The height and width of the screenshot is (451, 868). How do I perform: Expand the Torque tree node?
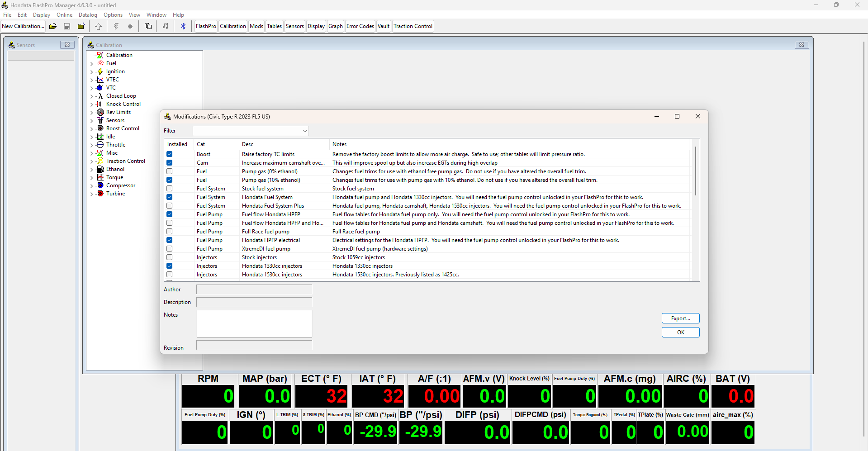[x=92, y=178]
